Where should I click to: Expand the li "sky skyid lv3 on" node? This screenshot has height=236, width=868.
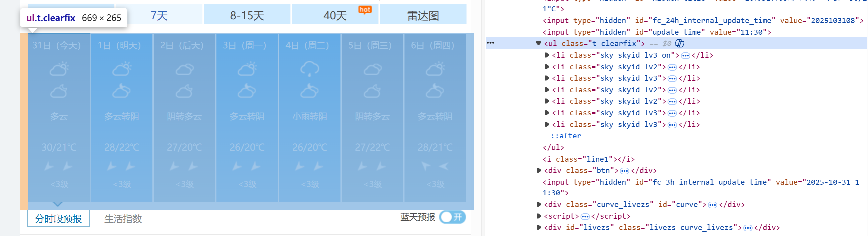[547, 55]
